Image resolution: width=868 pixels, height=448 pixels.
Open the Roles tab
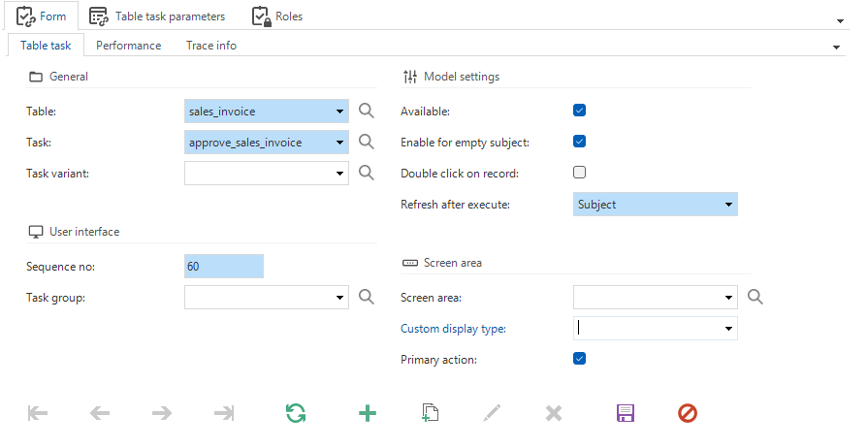(276, 16)
